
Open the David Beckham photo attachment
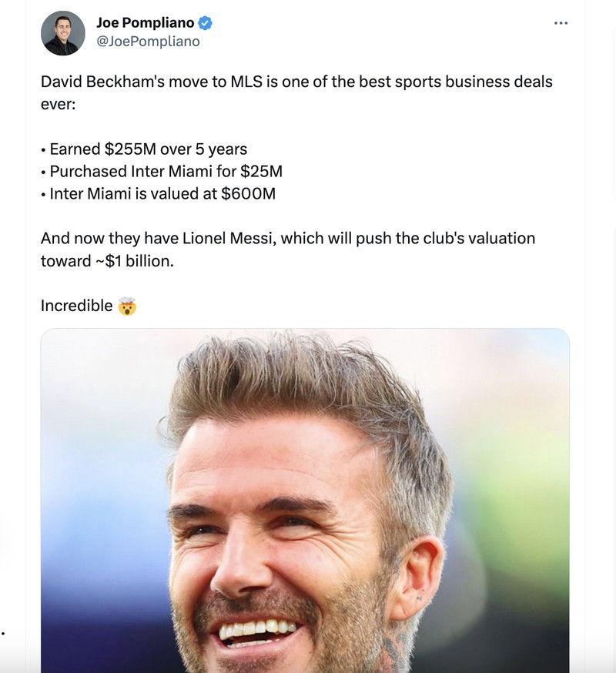tap(306, 501)
